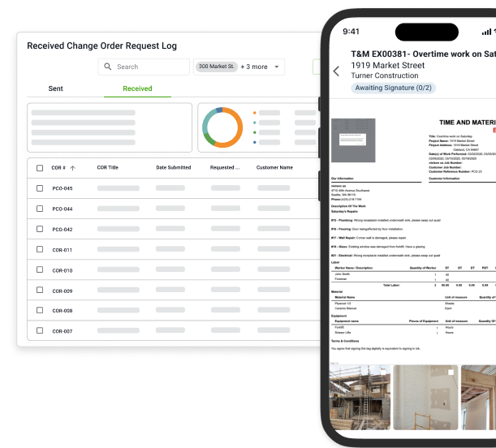Open the project filter dropdown arrow
Image resolution: width=496 pixels, height=448 pixels.
click(x=278, y=67)
